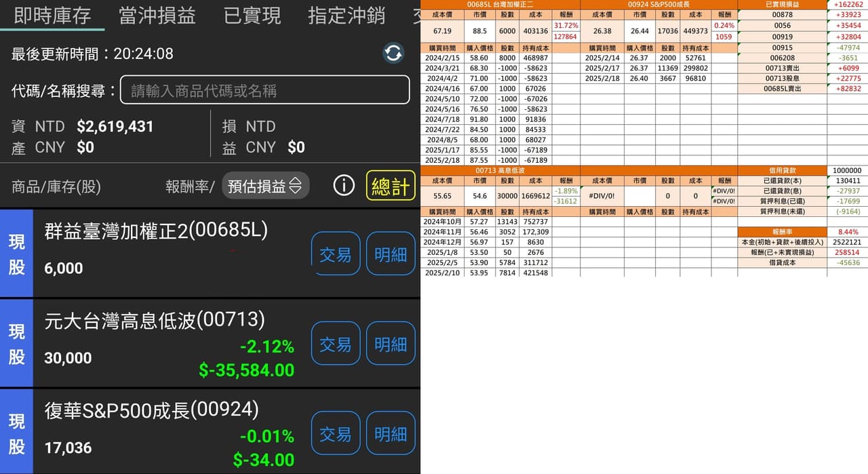Select the first #DIV/0! cost price cell
868x474 pixels.
click(601, 196)
